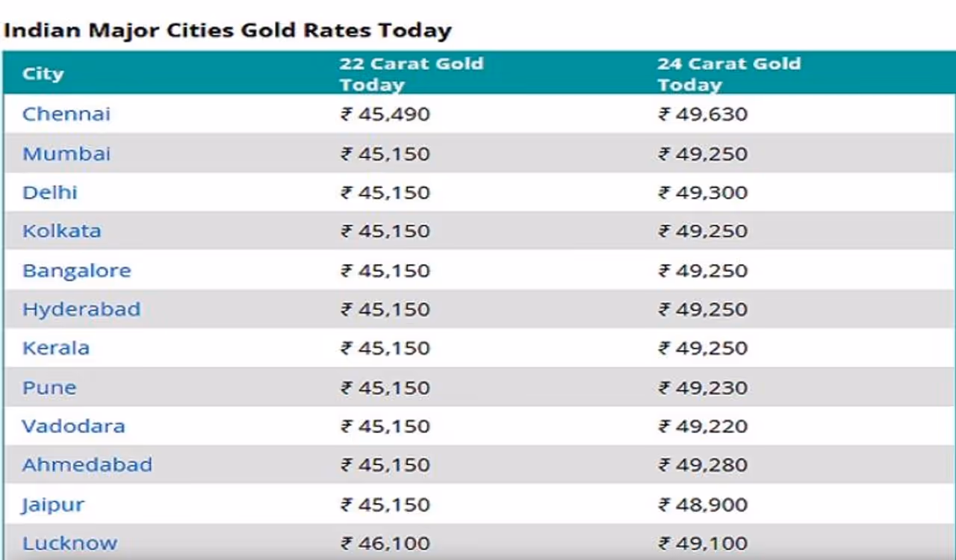Click the Ahmedabad city link
The width and height of the screenshot is (956, 560).
click(x=87, y=464)
